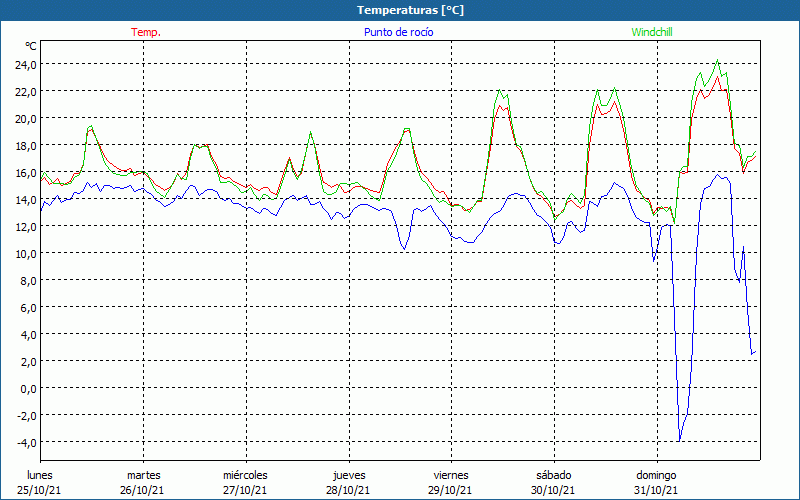The image size is (800, 500).
Task: Select the blue 'Punto de rocío' legend label
Action: tap(398, 32)
